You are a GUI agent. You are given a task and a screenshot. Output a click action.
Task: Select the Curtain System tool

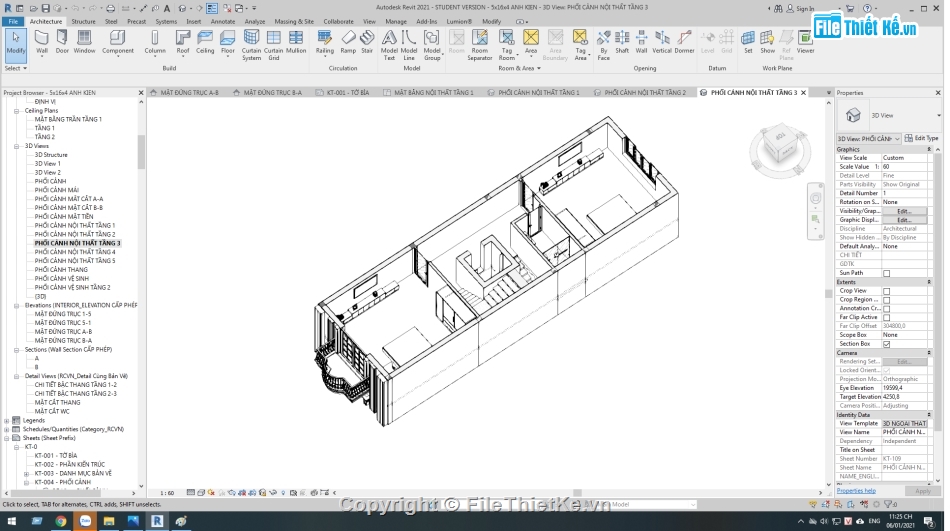point(251,45)
